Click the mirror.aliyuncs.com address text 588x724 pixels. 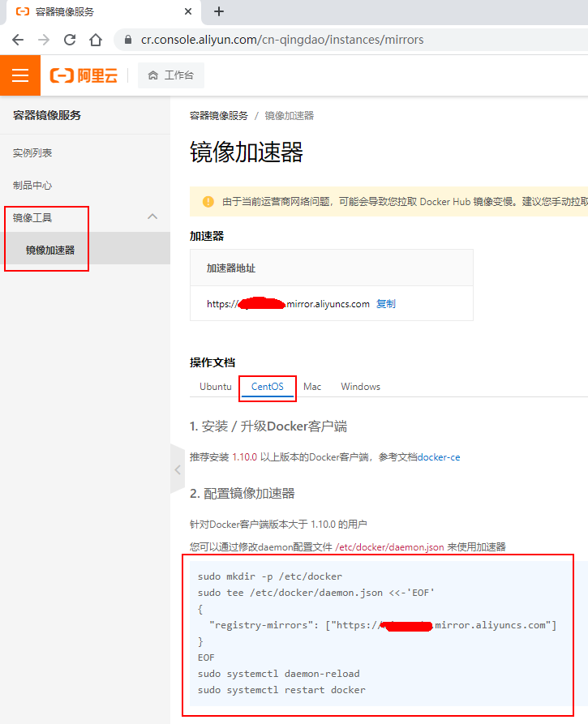coord(288,304)
